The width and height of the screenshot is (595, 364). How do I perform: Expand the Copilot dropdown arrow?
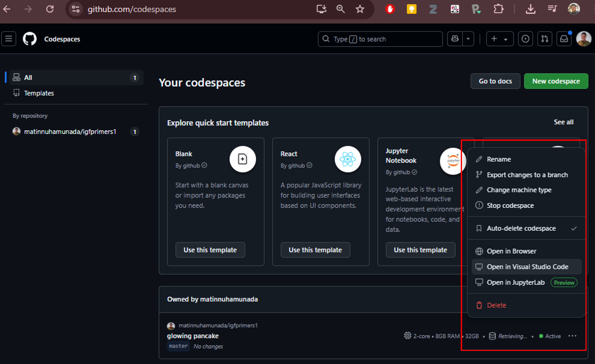468,39
